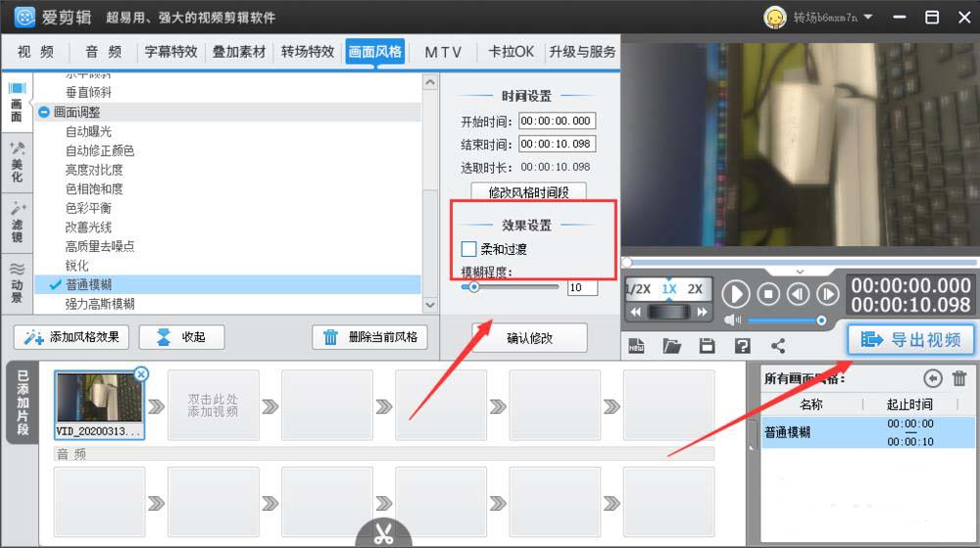
Task: Select 普通模糊 row in style list
Action: 227,285
